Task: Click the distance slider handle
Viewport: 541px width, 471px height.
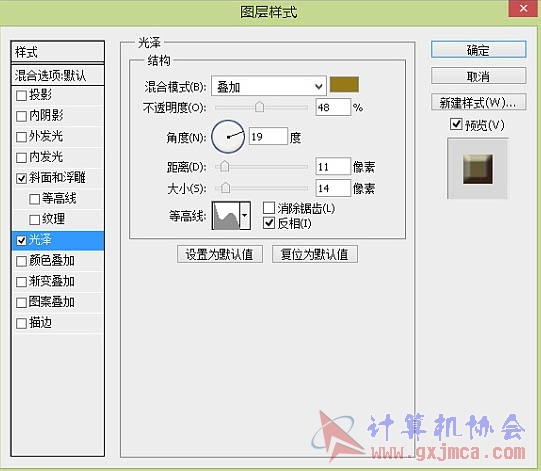Action: (225, 167)
